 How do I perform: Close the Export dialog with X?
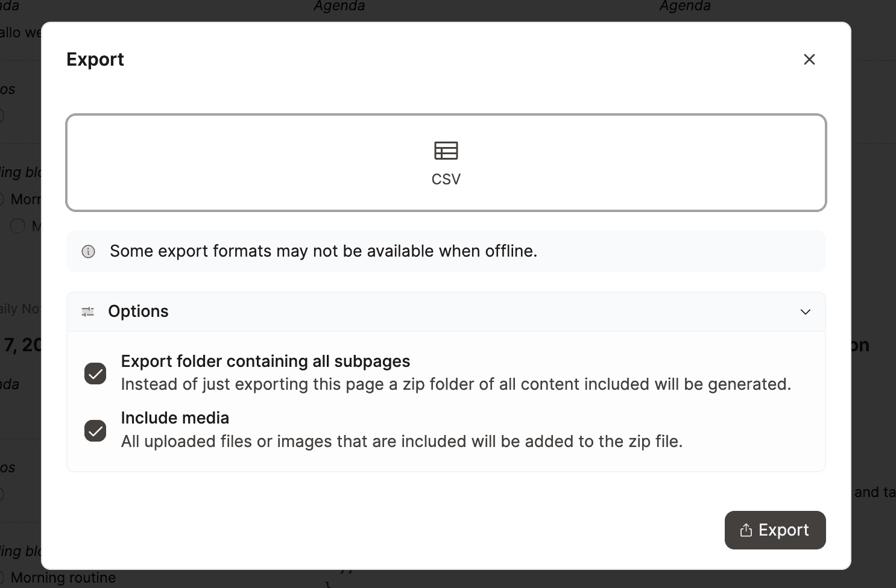pos(809,59)
